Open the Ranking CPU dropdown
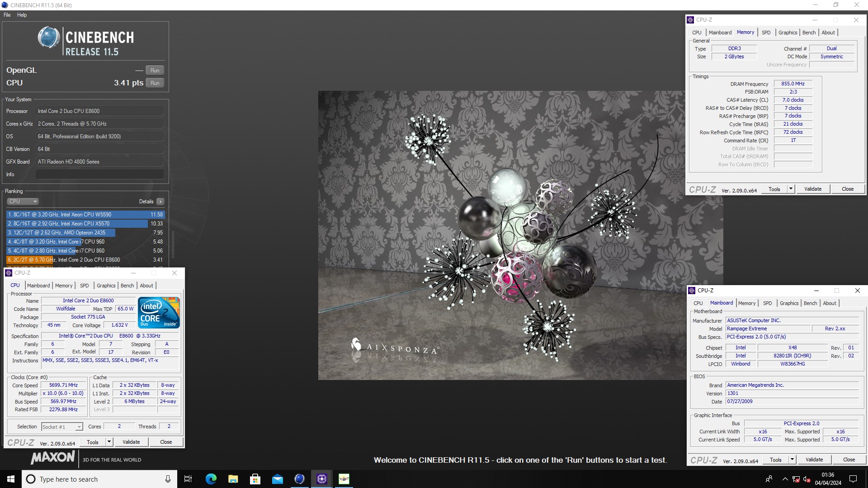868x488 pixels. point(23,202)
